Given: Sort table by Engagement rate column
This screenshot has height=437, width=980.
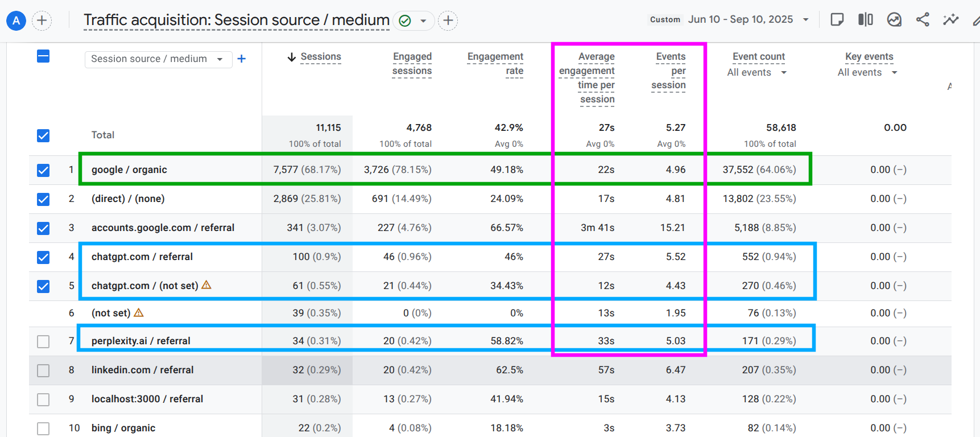Looking at the screenshot, I should 495,64.
